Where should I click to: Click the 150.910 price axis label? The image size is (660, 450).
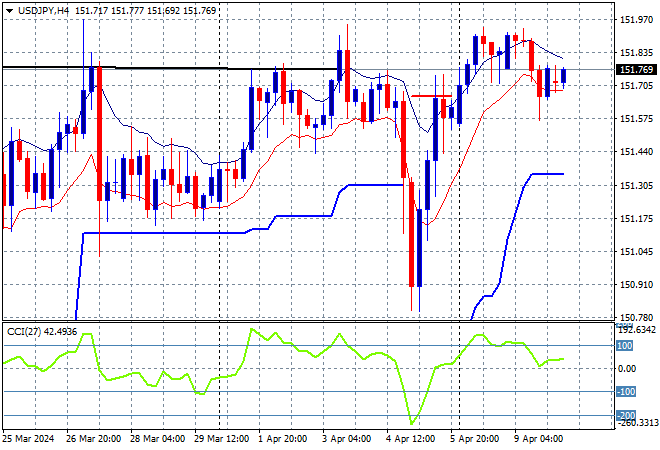point(636,285)
